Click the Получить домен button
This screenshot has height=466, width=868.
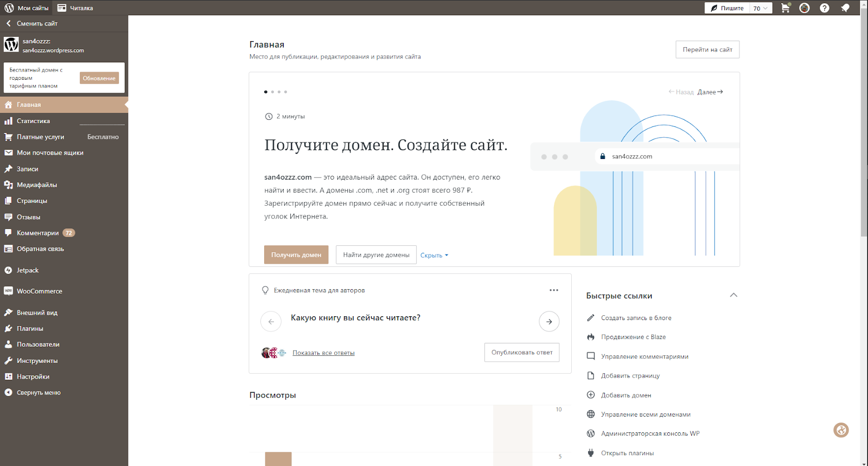pyautogui.click(x=296, y=255)
